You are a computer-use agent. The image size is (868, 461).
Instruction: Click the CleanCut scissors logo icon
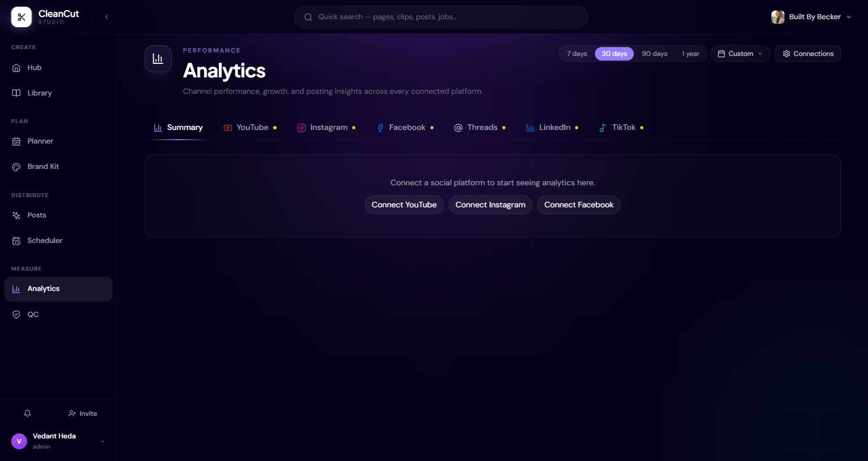point(21,17)
